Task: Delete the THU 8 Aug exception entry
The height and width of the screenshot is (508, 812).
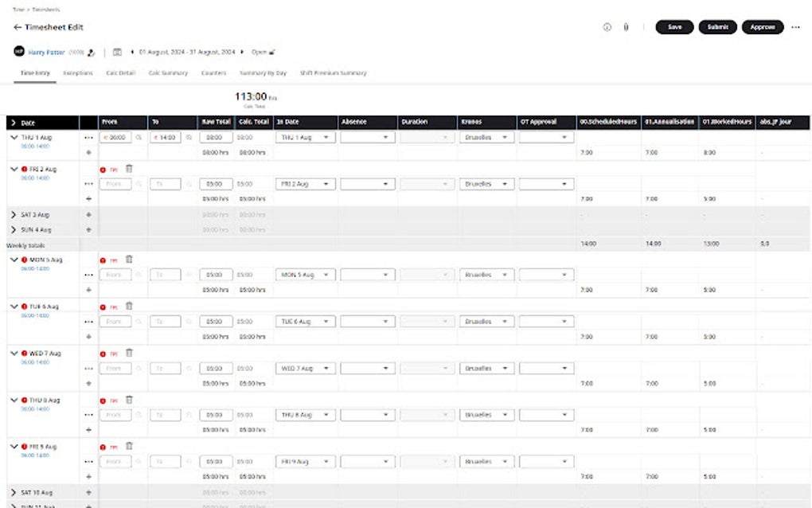Action: pos(130,400)
